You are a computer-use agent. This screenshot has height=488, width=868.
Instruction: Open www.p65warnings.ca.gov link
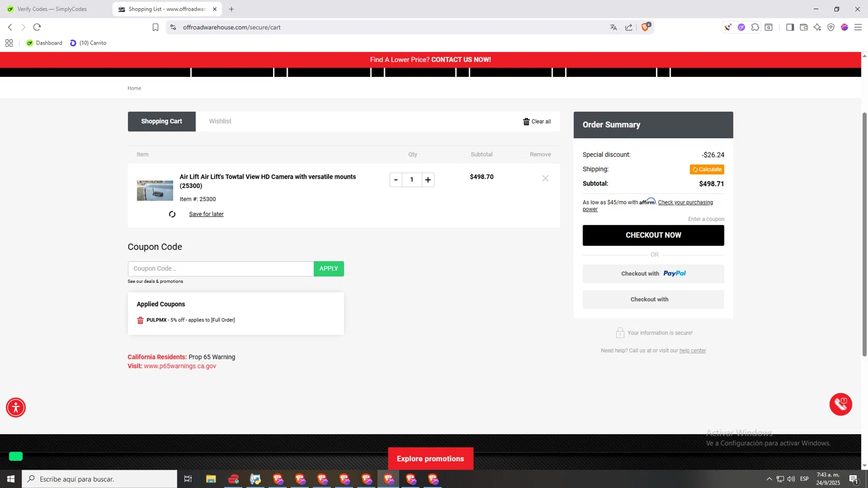[x=180, y=366]
